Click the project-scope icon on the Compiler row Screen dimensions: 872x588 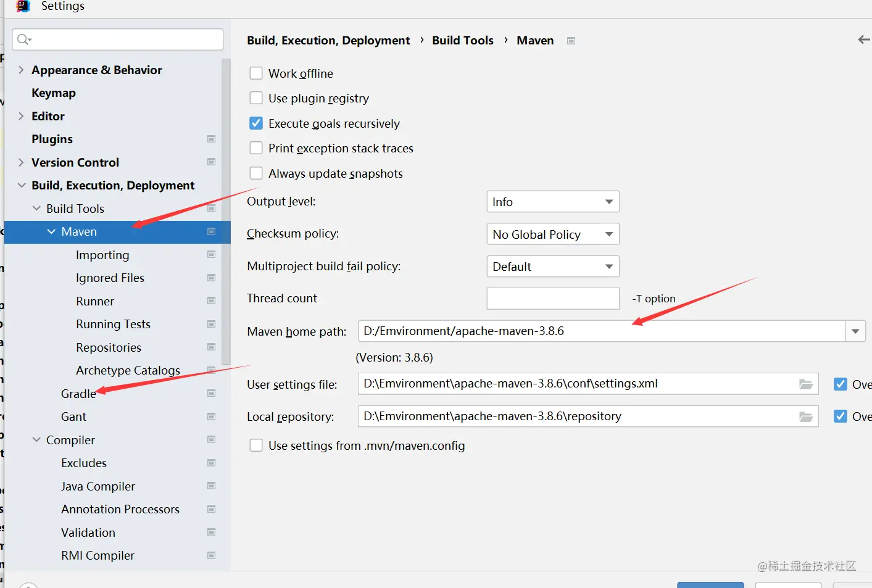(212, 440)
